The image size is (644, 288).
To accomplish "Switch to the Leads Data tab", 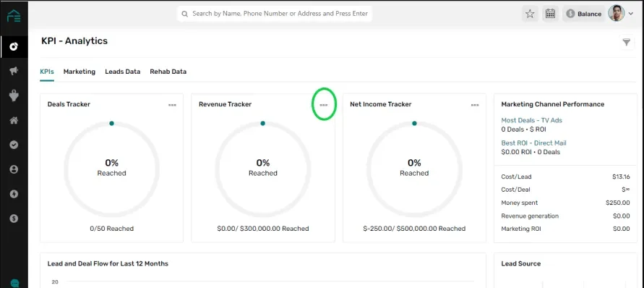I will coord(122,72).
